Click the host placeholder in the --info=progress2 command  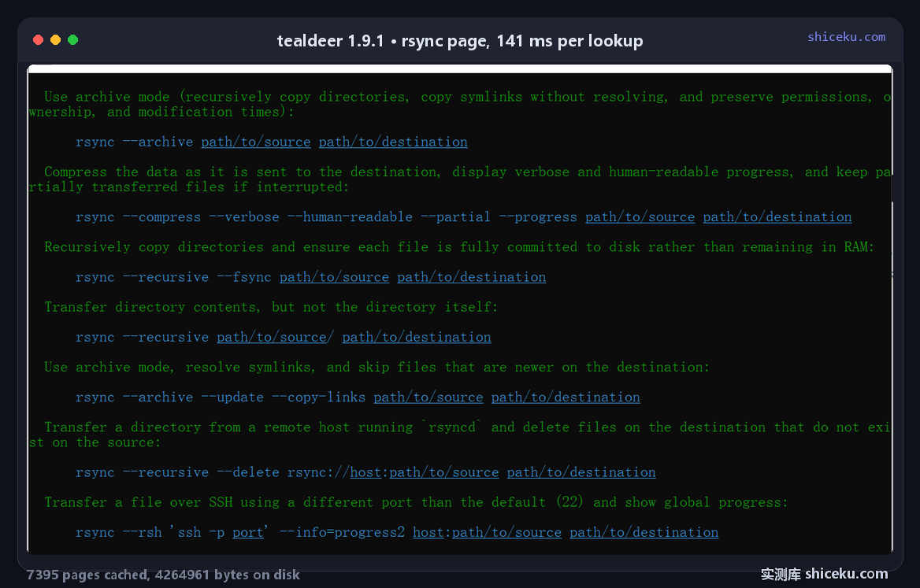click(428, 532)
